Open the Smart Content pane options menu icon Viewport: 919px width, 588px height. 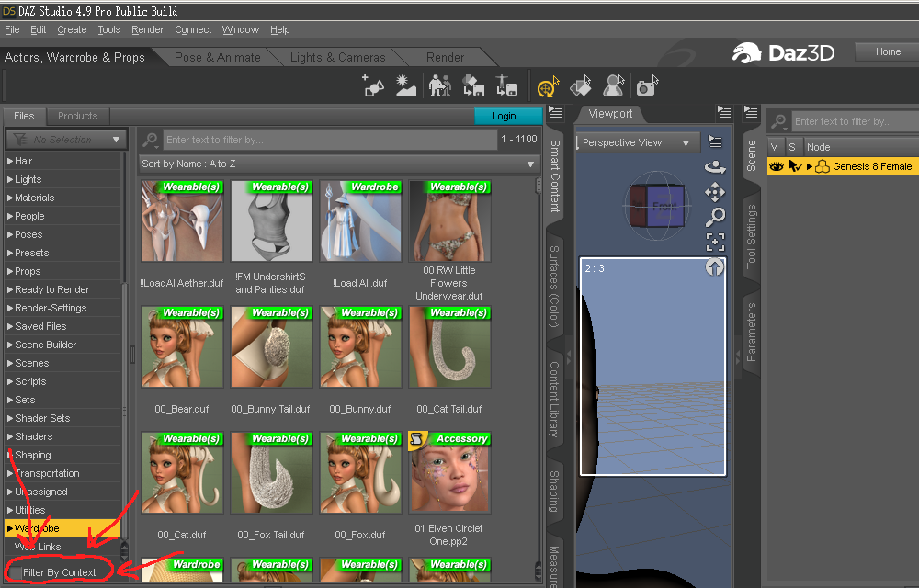click(x=554, y=112)
